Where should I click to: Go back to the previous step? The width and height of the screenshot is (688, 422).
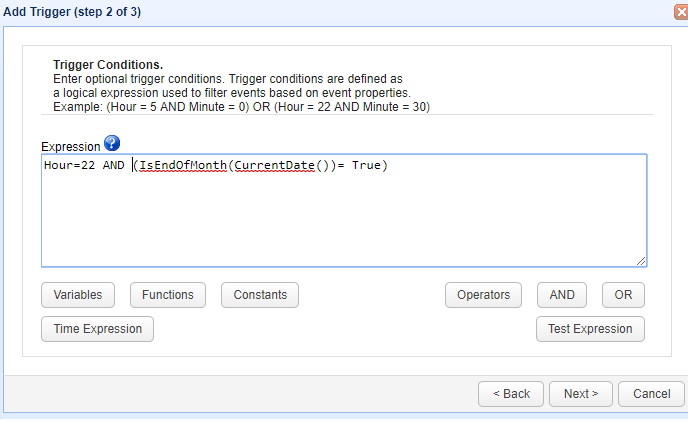(x=511, y=394)
